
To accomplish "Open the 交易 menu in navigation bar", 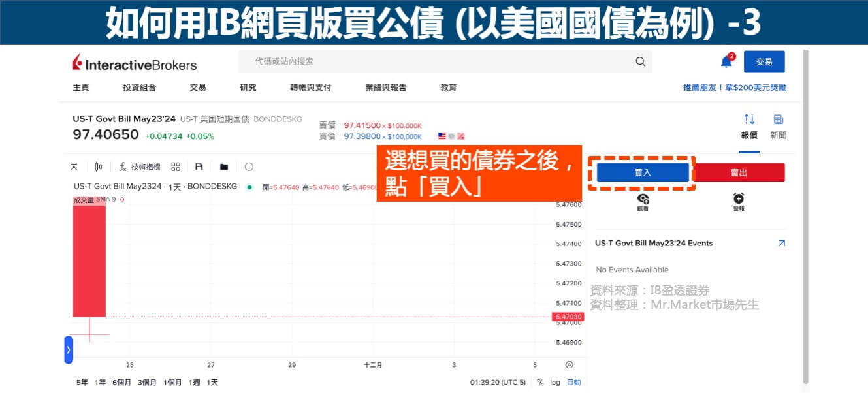I will pos(198,87).
